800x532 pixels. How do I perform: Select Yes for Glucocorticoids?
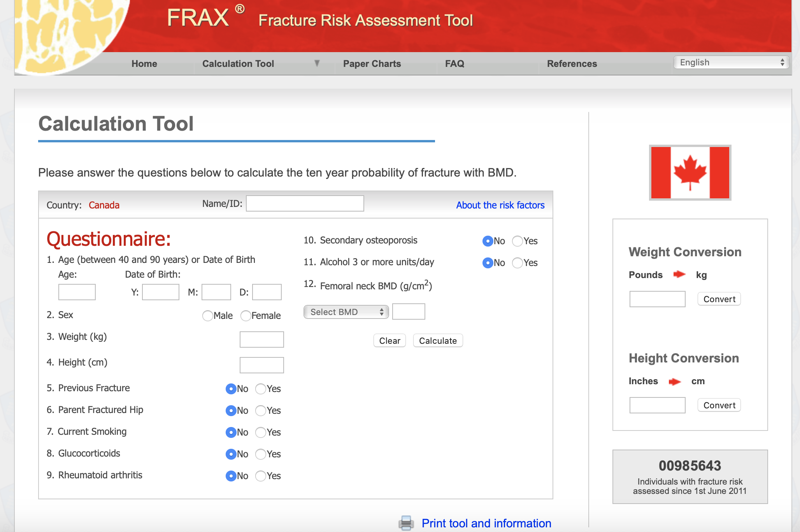261,454
